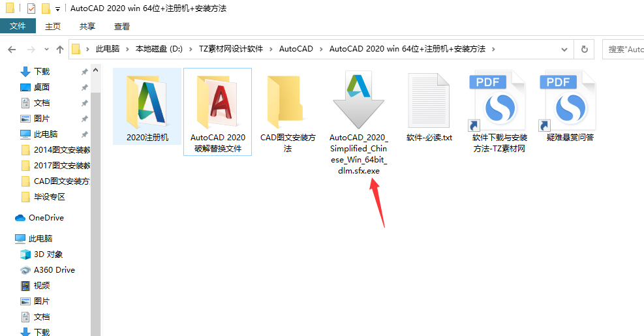Refresh the current folder view

click(584, 50)
